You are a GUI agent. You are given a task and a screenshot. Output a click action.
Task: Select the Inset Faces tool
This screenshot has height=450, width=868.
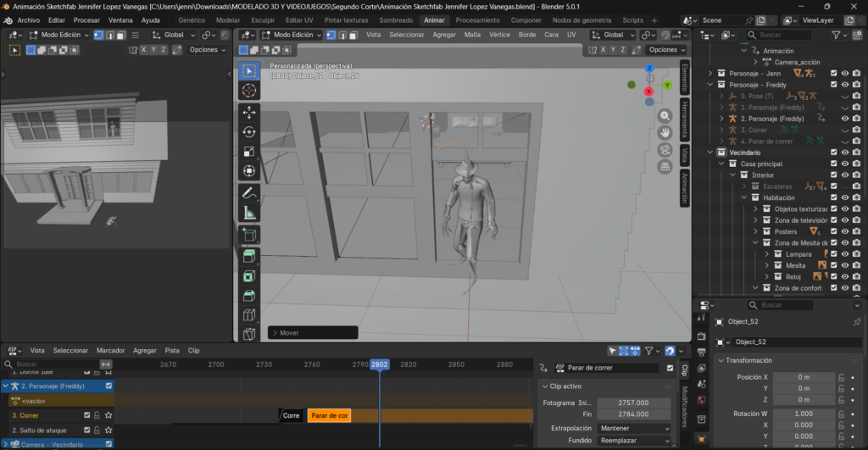tap(249, 275)
